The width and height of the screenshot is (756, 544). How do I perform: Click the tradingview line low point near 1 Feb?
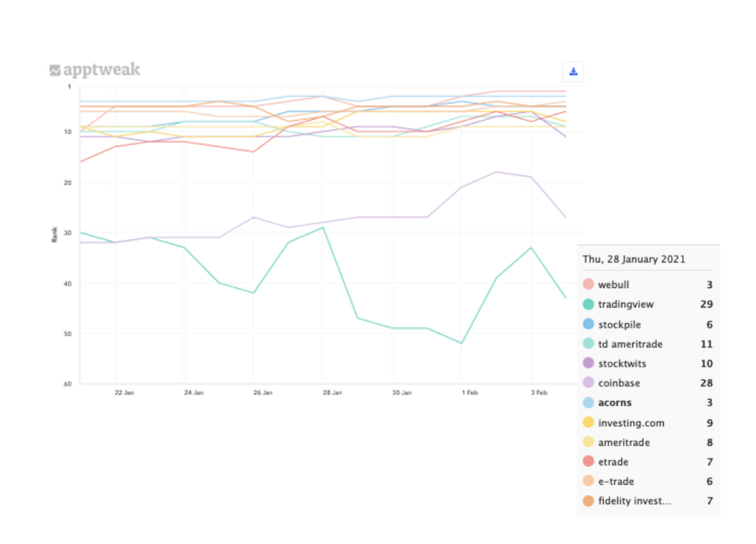pos(462,343)
